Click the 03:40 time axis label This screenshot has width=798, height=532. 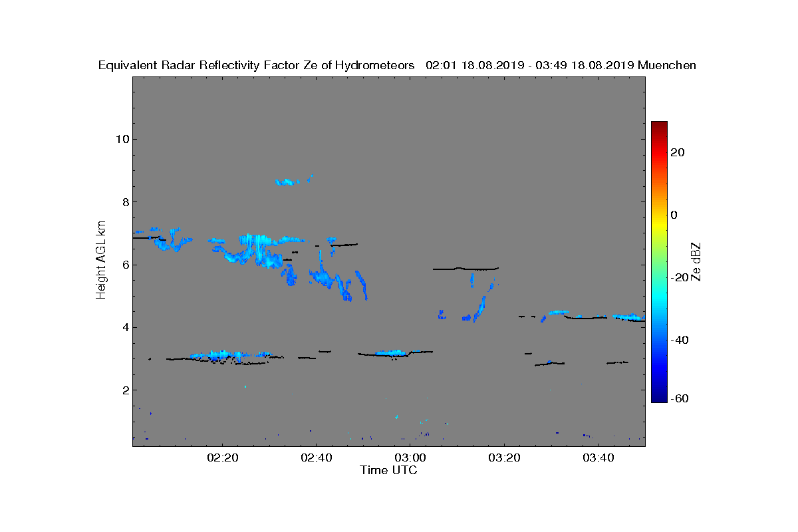click(x=598, y=458)
